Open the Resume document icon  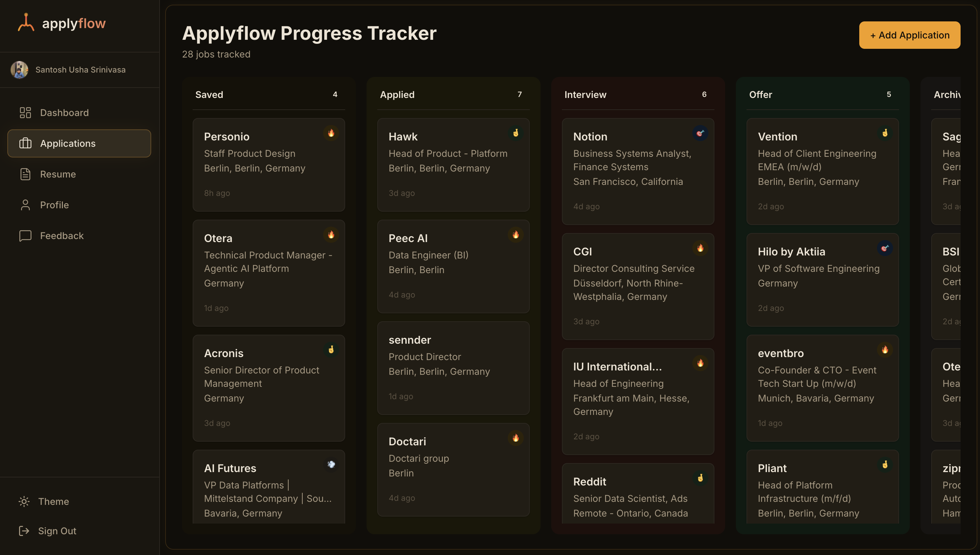pyautogui.click(x=25, y=174)
